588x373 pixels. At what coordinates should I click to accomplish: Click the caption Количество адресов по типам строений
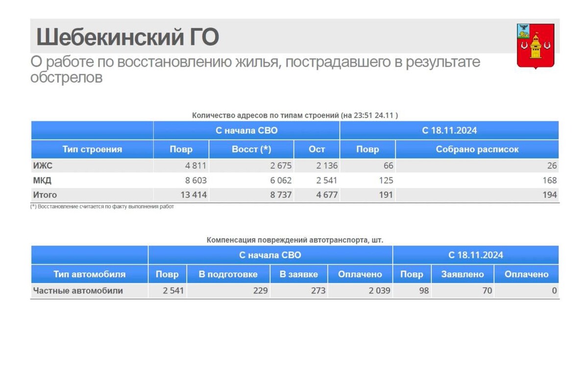pos(295,116)
